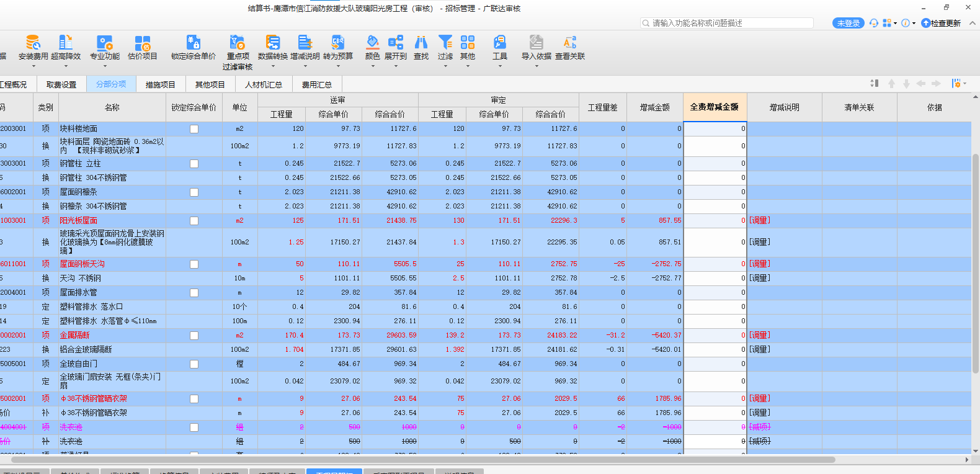The image size is (980, 474).
Task: Toggle lock checkbox for 屋面钢檩条 row
Action: pos(194,192)
